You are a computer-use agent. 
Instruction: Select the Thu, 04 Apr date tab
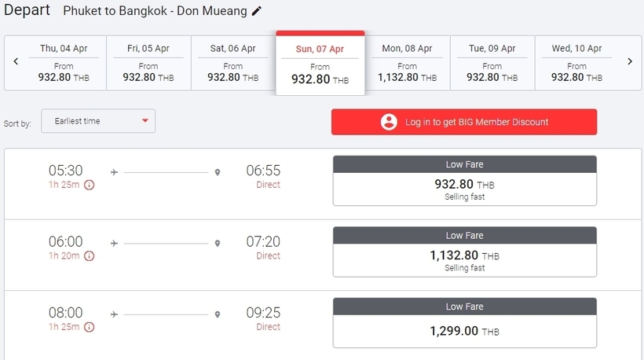(64, 63)
